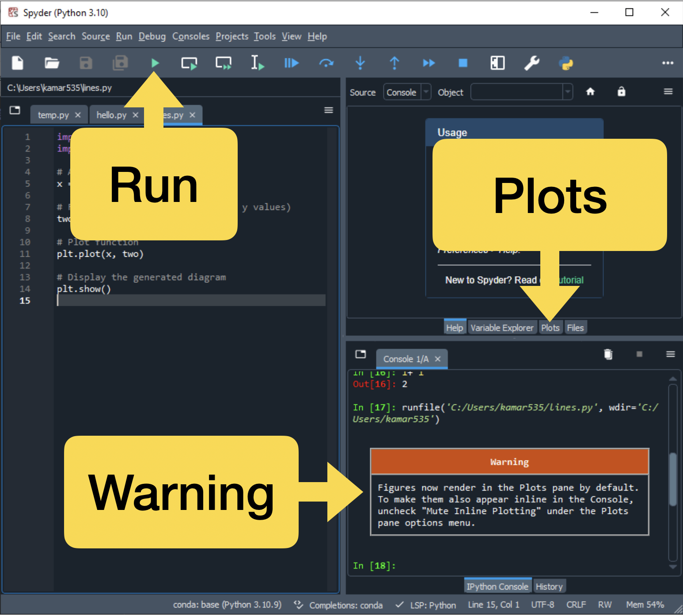Maximize the current pane

pos(497,63)
